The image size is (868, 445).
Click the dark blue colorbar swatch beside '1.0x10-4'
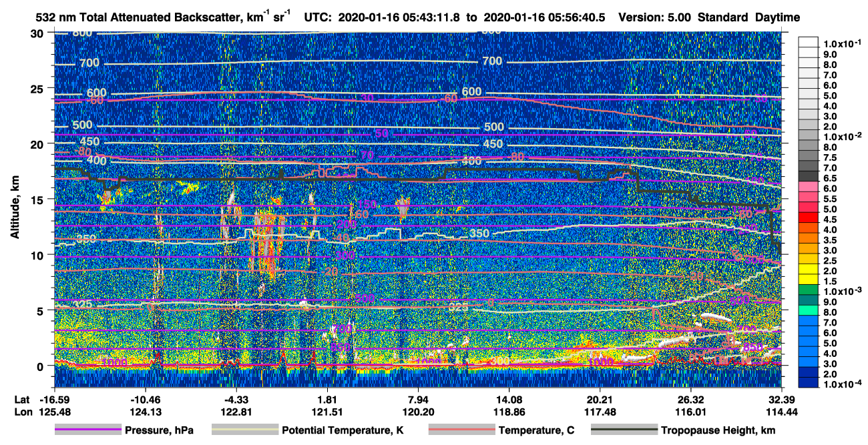pyautogui.click(x=810, y=382)
